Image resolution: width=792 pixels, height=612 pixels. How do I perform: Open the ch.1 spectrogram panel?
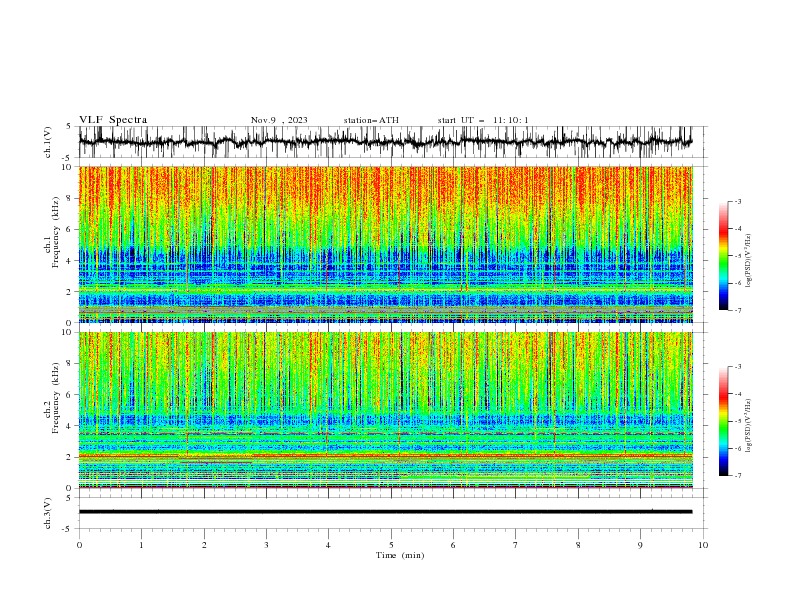[386, 244]
